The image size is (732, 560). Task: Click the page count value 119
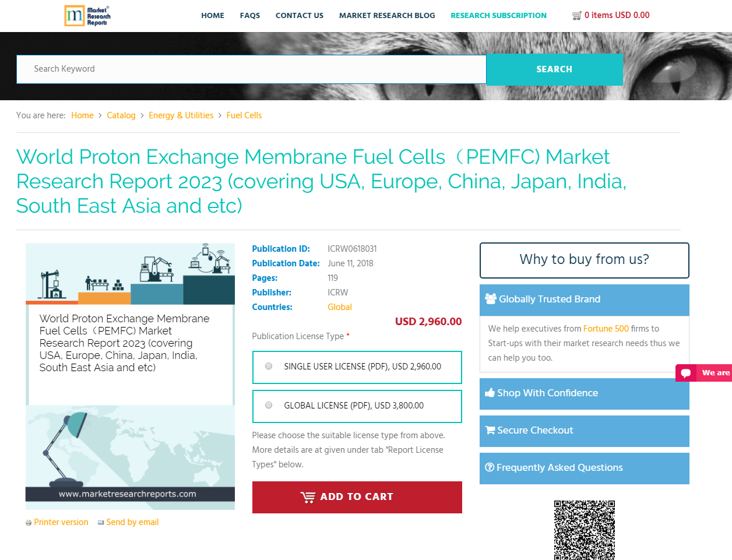(x=333, y=278)
